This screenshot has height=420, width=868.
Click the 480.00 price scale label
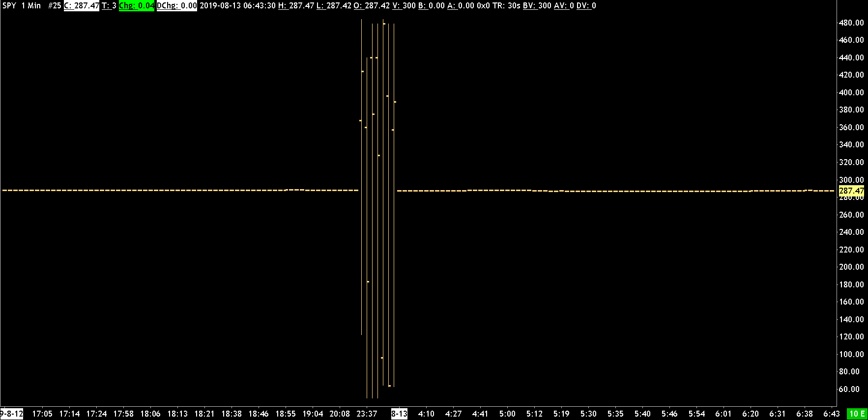[x=851, y=23]
